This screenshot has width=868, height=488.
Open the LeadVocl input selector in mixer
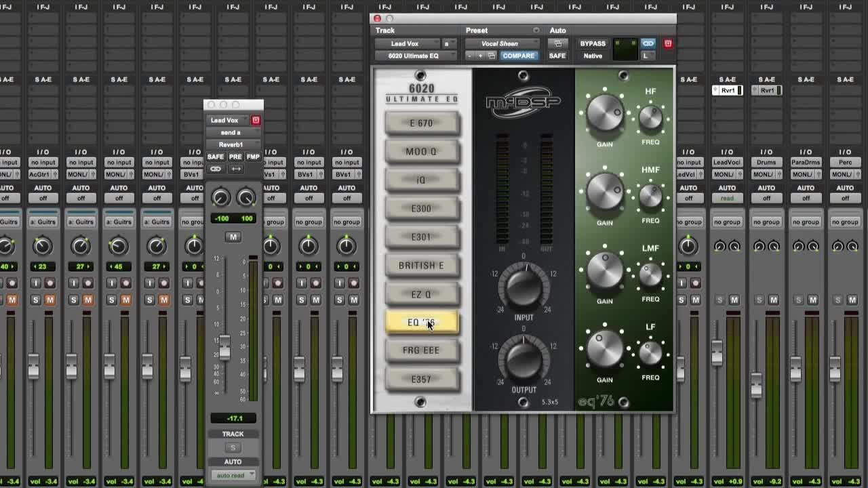(x=727, y=162)
